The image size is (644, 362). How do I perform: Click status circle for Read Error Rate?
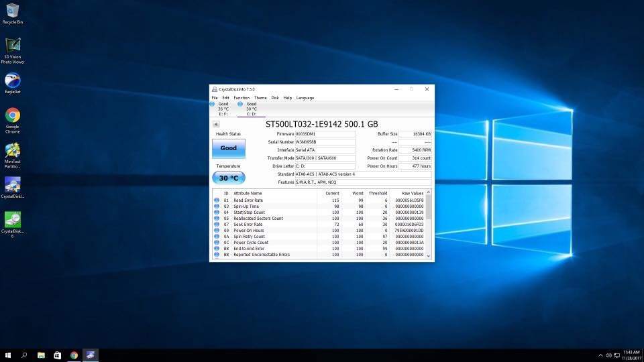coord(217,200)
